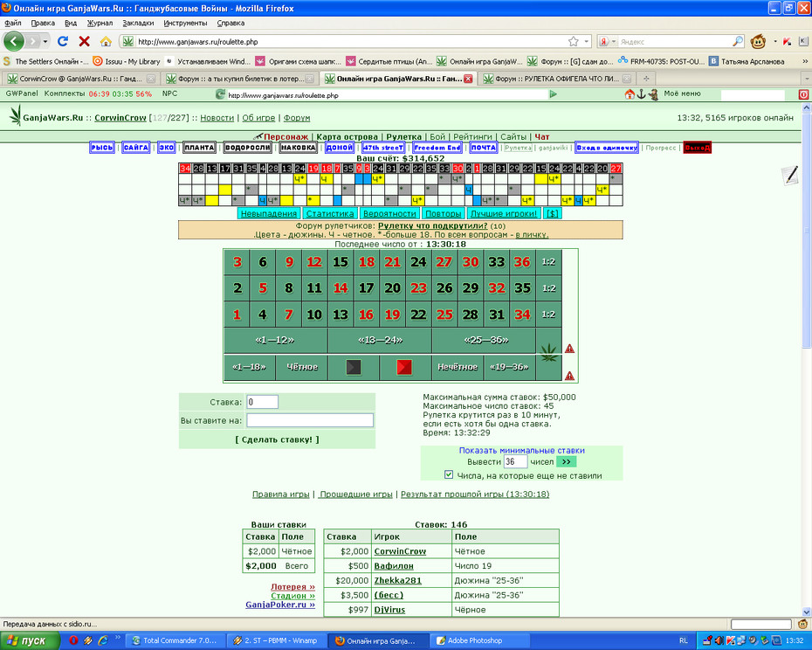This screenshot has height=650, width=812.
Task: Click the GWPanel character figure icon
Action: pyautogui.click(x=653, y=94)
